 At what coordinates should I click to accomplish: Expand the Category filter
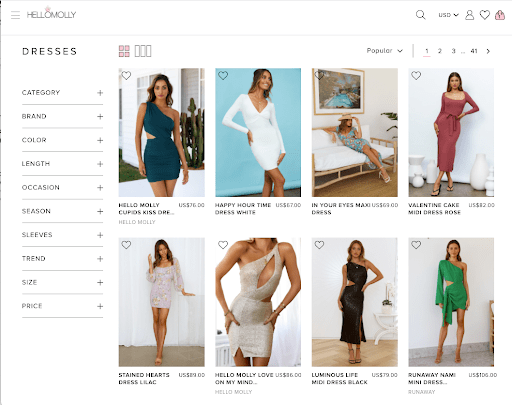(62, 93)
